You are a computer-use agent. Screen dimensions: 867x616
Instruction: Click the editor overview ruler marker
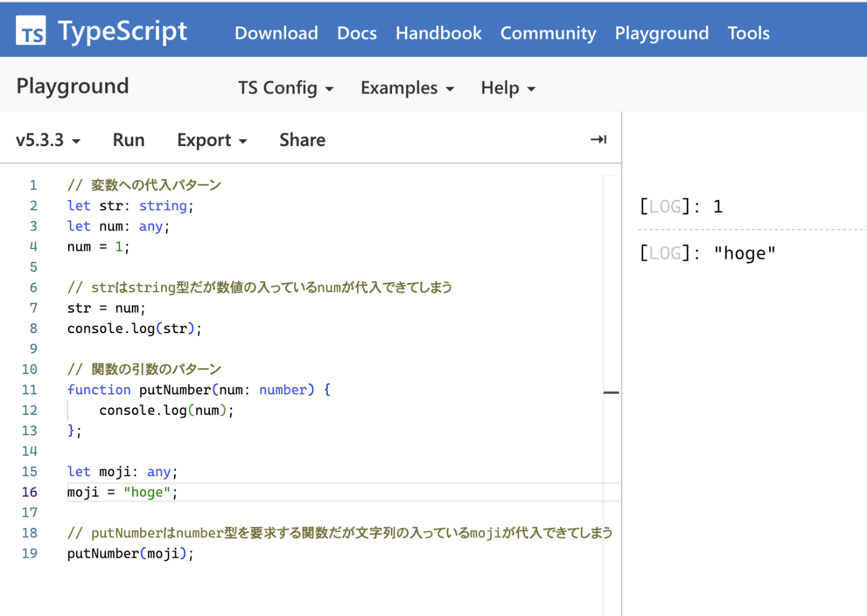coord(611,393)
